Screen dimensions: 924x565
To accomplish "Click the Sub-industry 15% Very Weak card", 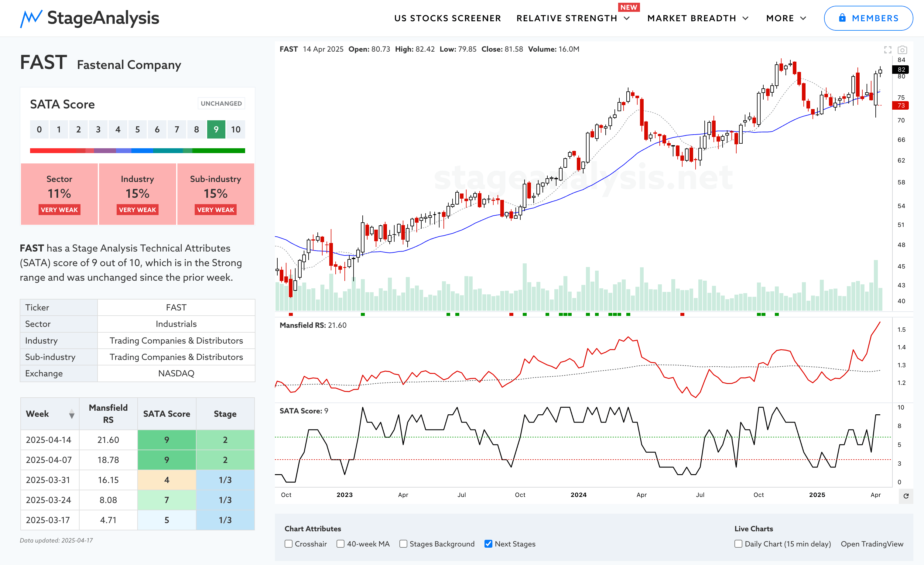I will tap(216, 194).
